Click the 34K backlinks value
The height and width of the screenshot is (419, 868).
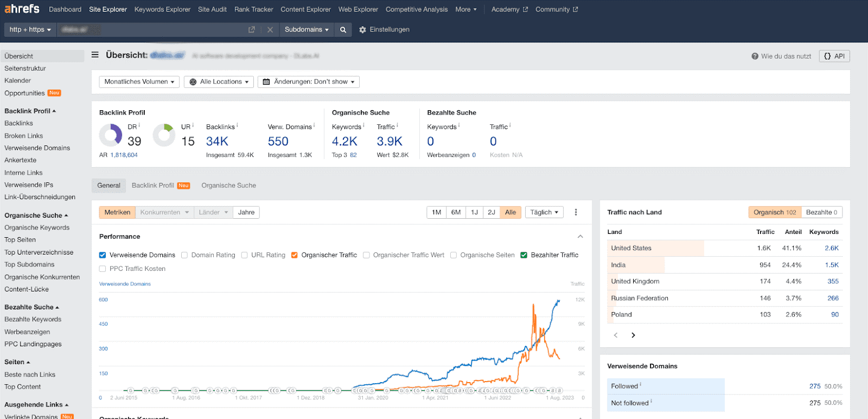pos(217,142)
